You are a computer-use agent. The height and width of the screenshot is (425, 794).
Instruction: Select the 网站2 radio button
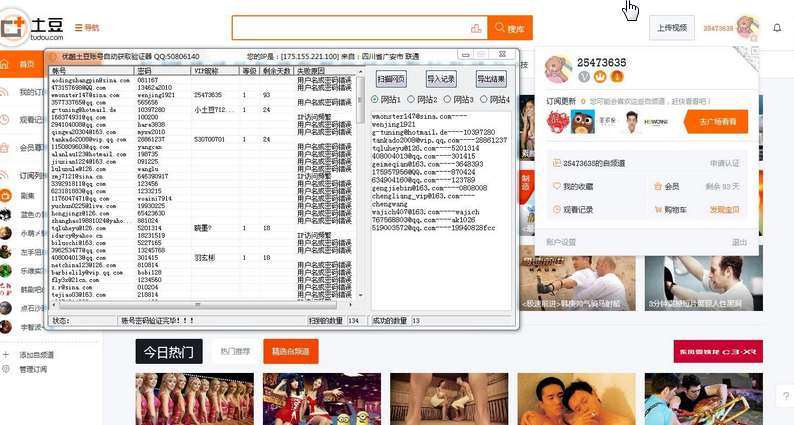(411, 99)
